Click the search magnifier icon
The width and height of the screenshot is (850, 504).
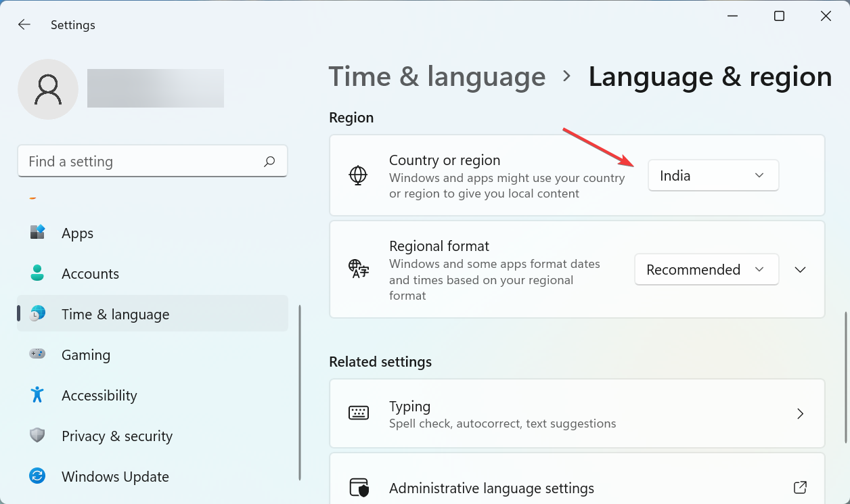click(269, 162)
